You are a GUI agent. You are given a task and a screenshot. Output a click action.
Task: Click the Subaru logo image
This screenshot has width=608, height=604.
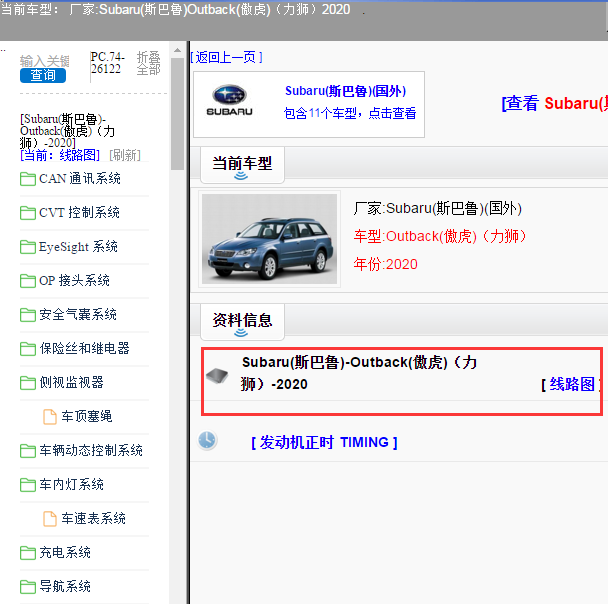[x=229, y=100]
